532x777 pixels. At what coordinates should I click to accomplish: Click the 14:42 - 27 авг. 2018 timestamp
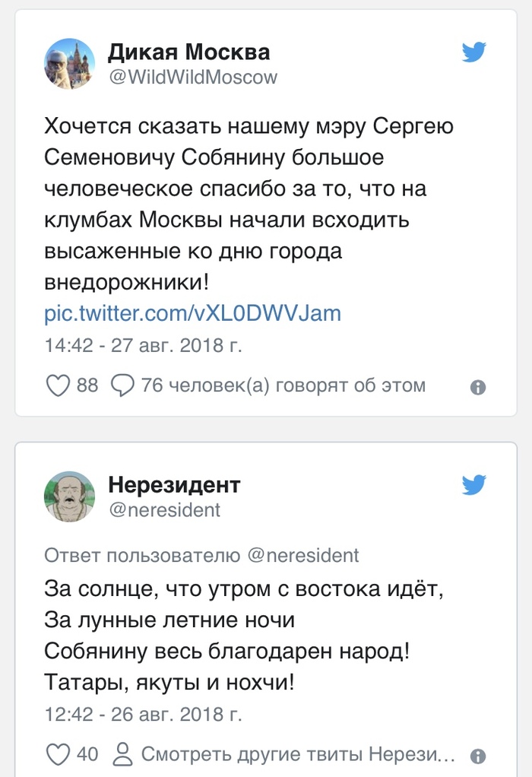point(144,344)
